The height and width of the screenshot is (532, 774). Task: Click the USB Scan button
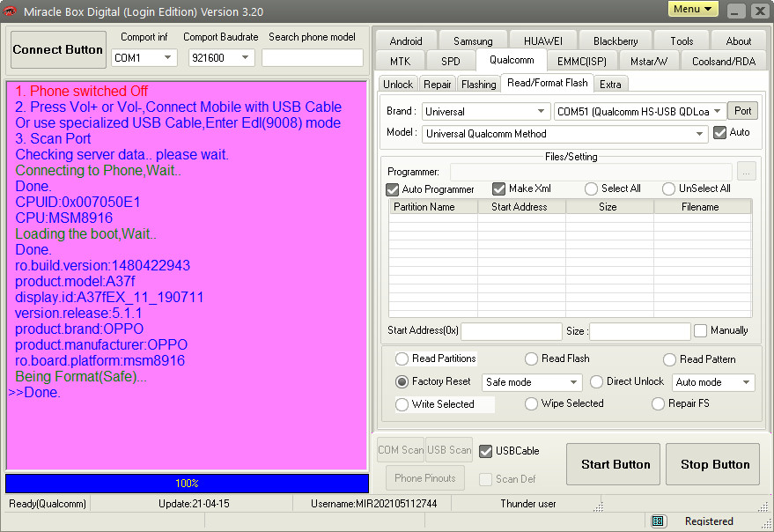449,450
